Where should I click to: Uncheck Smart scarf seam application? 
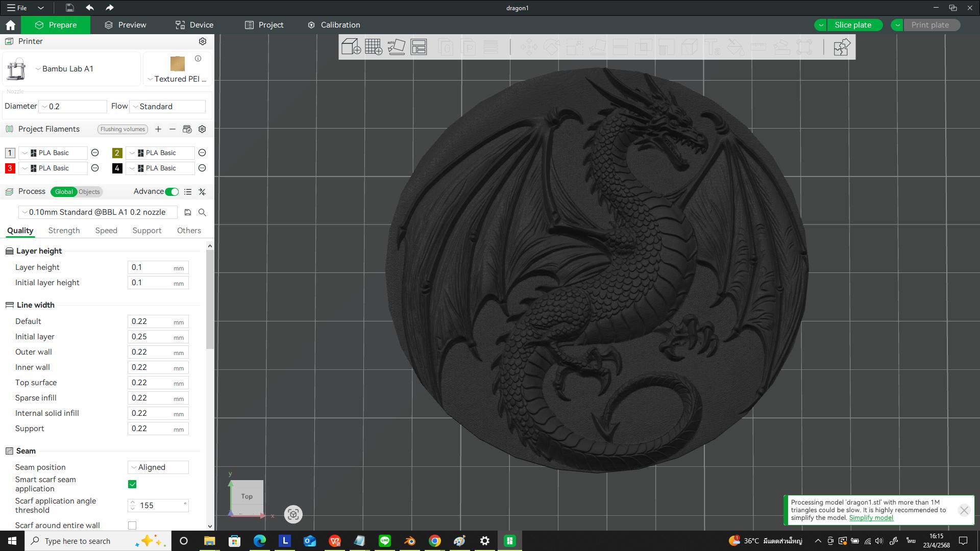[x=132, y=484]
